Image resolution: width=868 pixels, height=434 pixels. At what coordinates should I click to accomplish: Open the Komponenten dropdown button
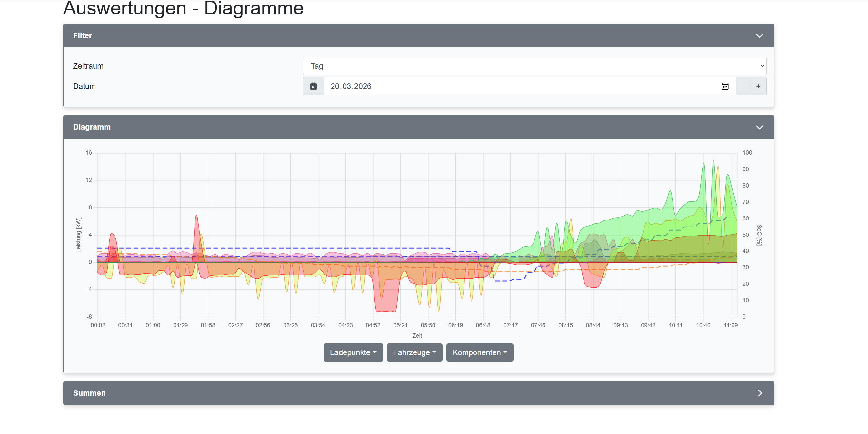pos(480,352)
